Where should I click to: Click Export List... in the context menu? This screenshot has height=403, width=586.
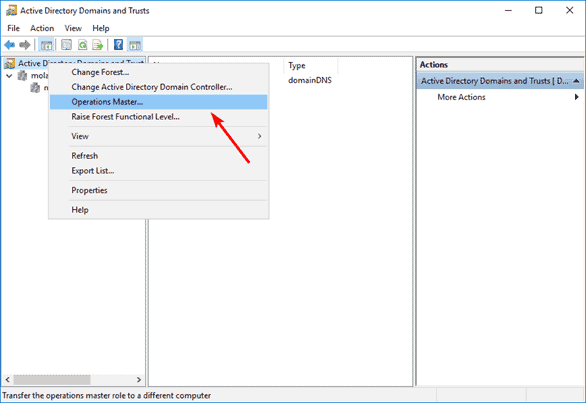coord(159,171)
